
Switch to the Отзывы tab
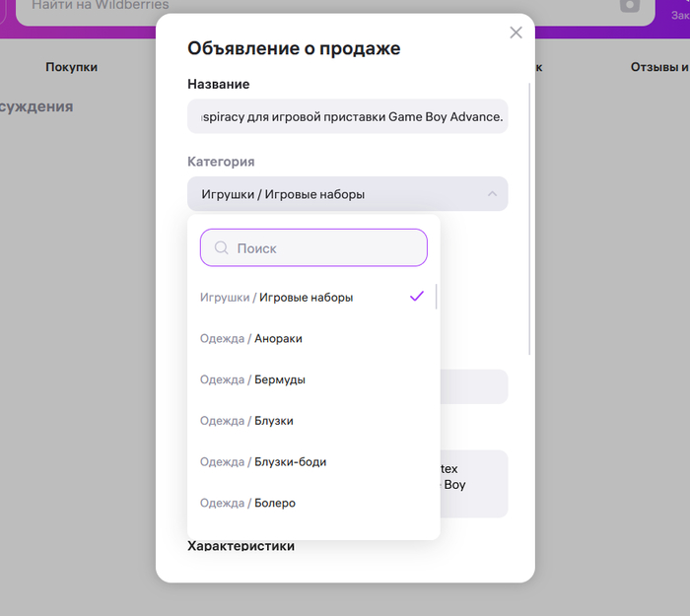(658, 67)
